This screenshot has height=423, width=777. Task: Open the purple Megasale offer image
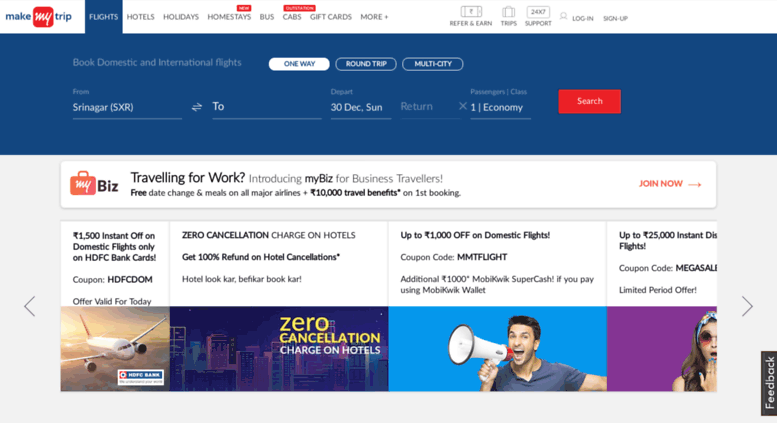click(662, 349)
